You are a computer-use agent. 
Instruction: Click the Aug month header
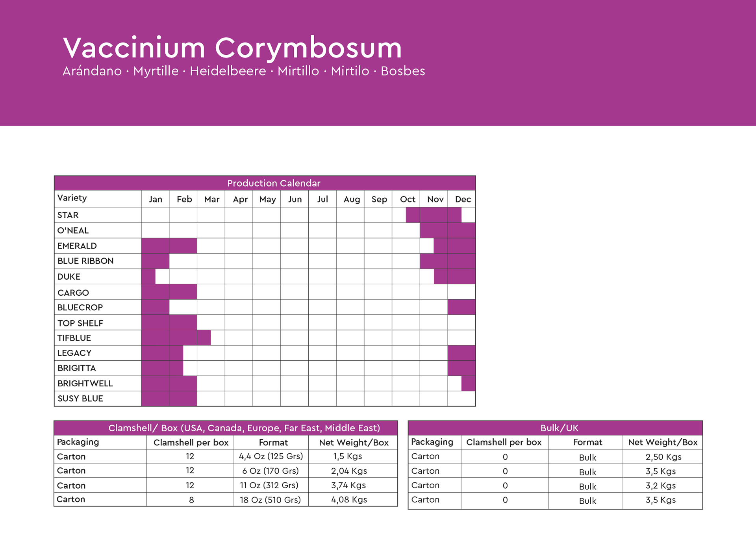352,200
